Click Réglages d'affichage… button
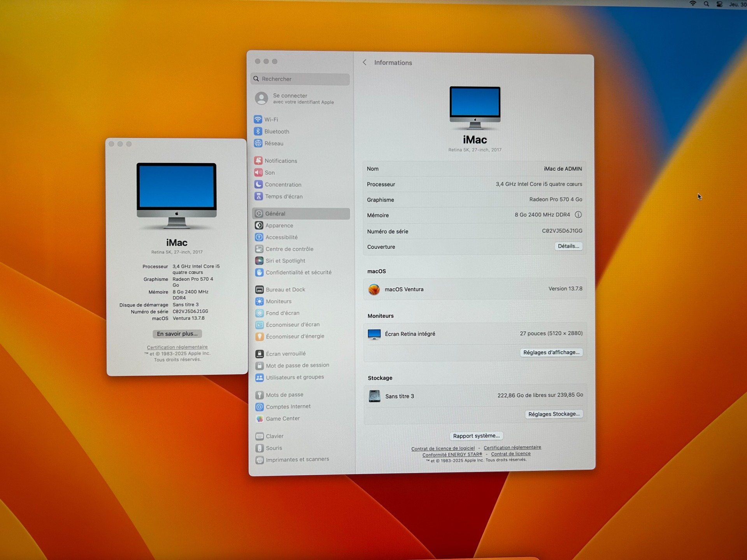The height and width of the screenshot is (560, 747). [551, 352]
